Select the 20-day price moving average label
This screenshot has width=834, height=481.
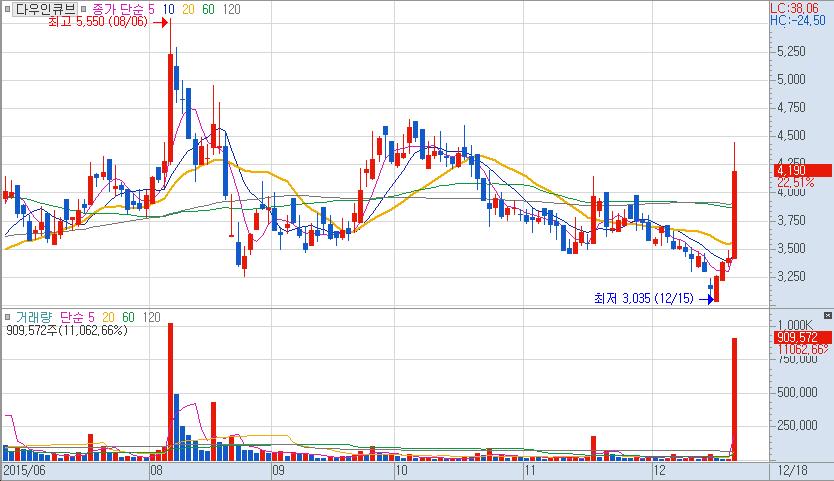pos(188,8)
